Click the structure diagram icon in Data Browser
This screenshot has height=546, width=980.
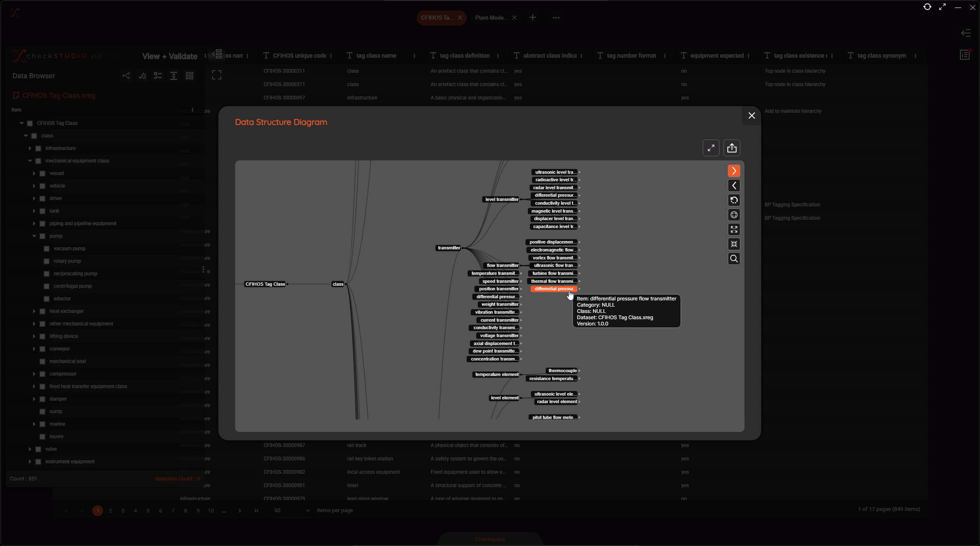point(126,76)
